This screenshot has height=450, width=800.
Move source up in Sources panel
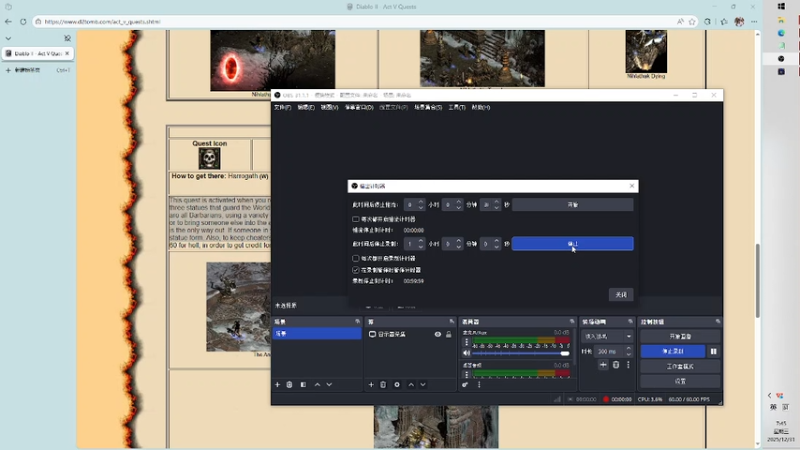411,385
